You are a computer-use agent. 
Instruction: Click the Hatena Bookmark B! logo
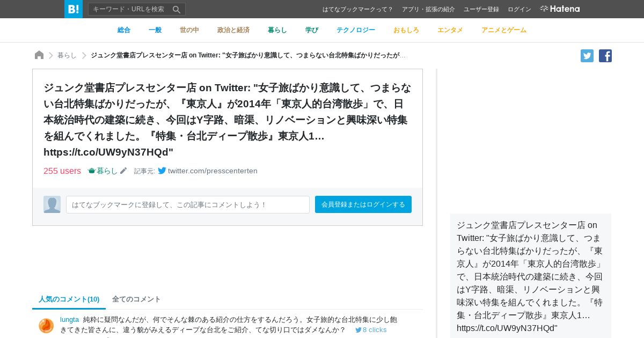click(74, 9)
